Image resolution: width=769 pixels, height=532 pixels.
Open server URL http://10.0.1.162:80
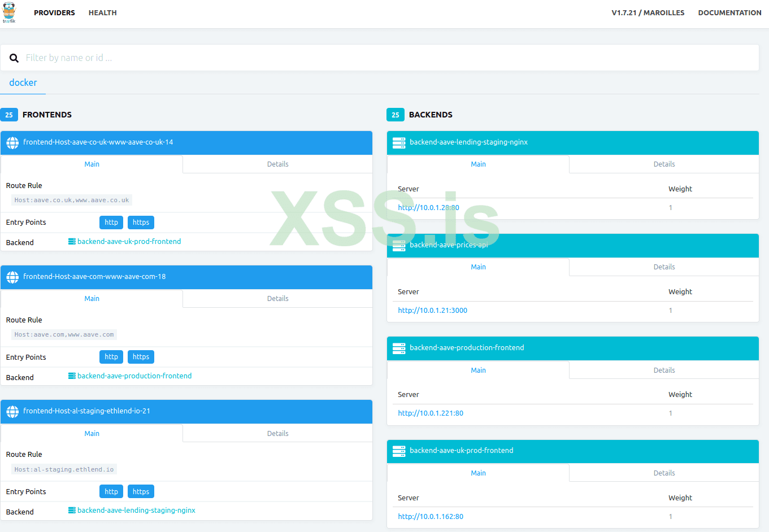click(x=431, y=517)
